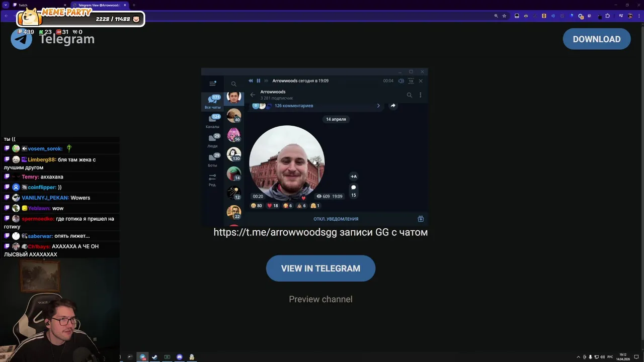
Task: Click ОТКЛ. УВЕДОМЛЕНИЯ to mute channel
Action: (336, 219)
